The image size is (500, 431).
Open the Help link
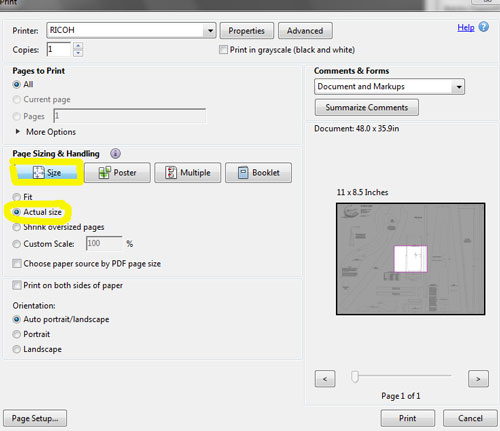click(x=466, y=28)
